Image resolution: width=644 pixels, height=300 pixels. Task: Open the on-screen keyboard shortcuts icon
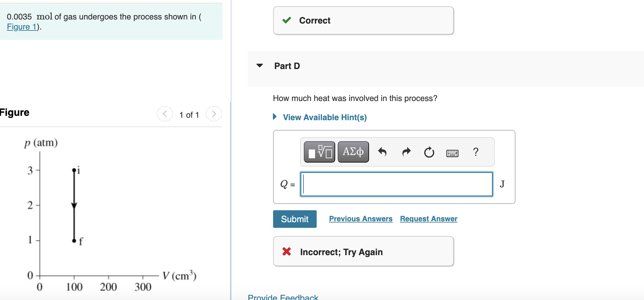point(452,153)
